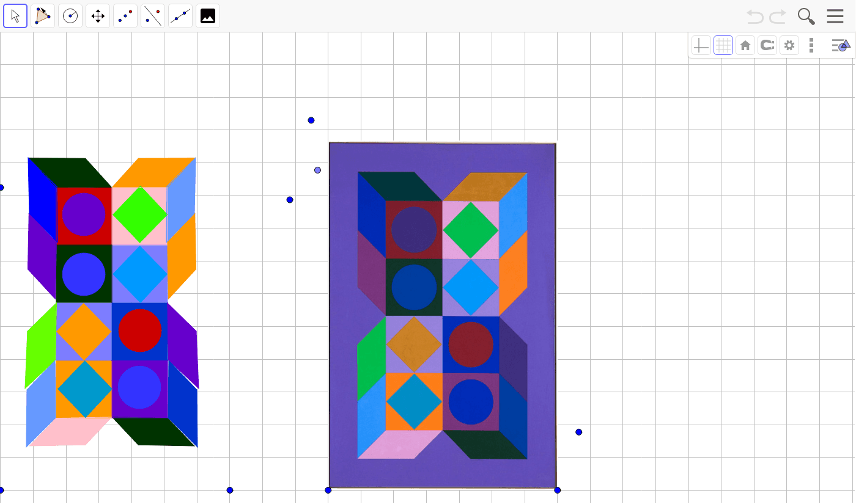Screen dimensions: 856x504
Task: Click the Undo arrow
Action: tap(755, 16)
